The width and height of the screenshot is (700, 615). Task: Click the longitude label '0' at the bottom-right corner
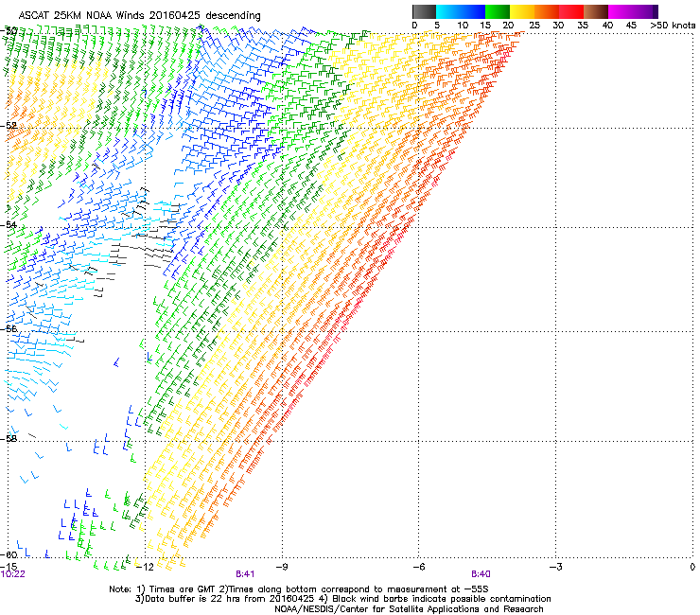[x=692, y=567]
